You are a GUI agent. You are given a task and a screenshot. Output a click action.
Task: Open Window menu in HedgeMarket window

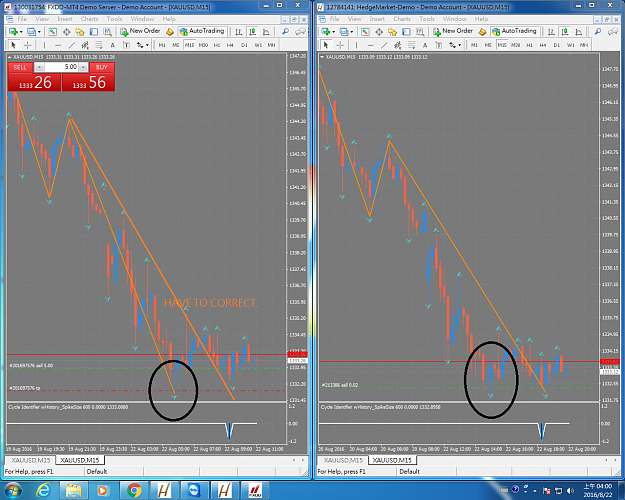pos(455,19)
